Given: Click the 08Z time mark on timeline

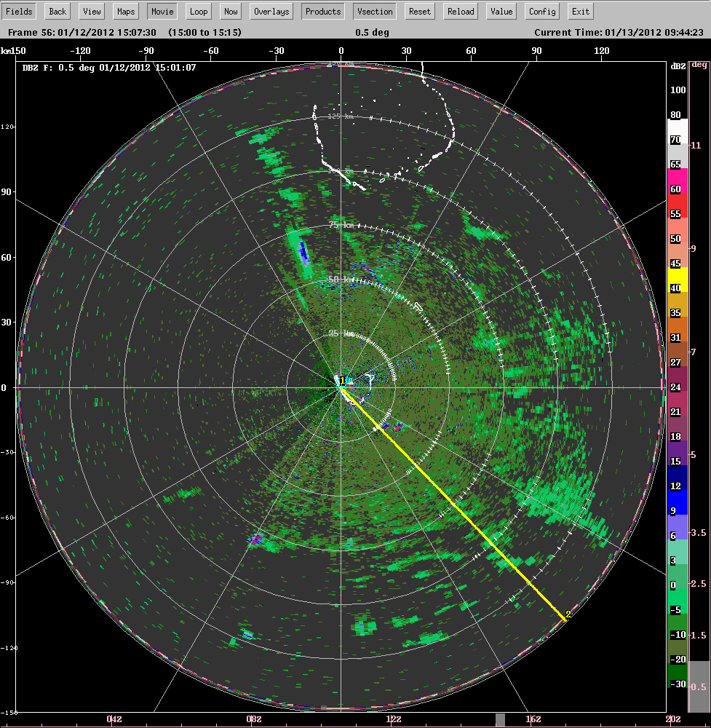Looking at the screenshot, I should click(254, 719).
